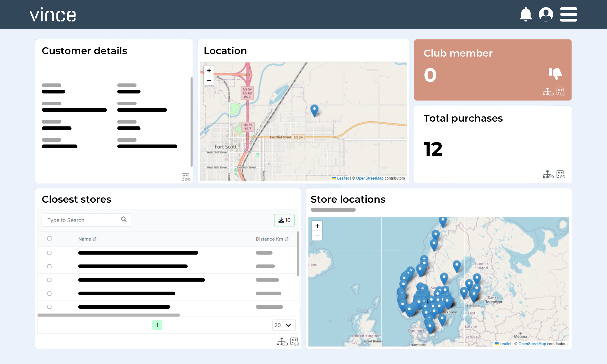Open the OpenStreetMap link on Location map
607x364 pixels.
point(369,178)
